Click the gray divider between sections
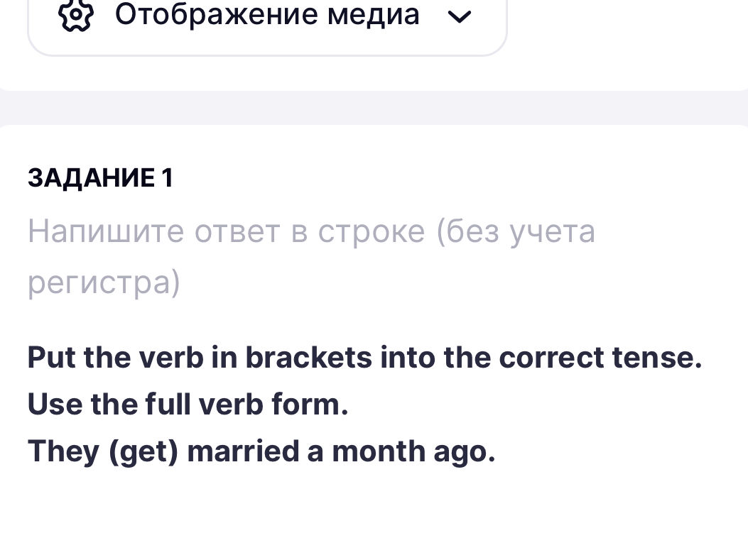748x560 pixels. 374,107
